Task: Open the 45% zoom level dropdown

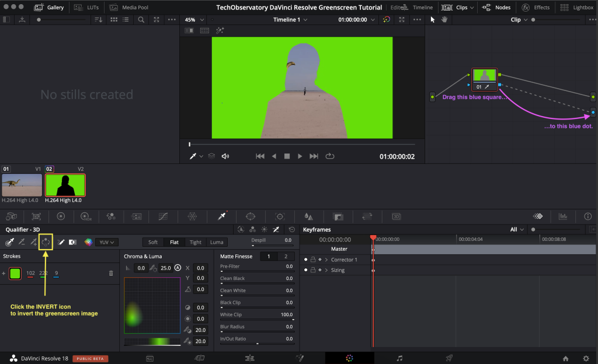Action: click(x=193, y=19)
